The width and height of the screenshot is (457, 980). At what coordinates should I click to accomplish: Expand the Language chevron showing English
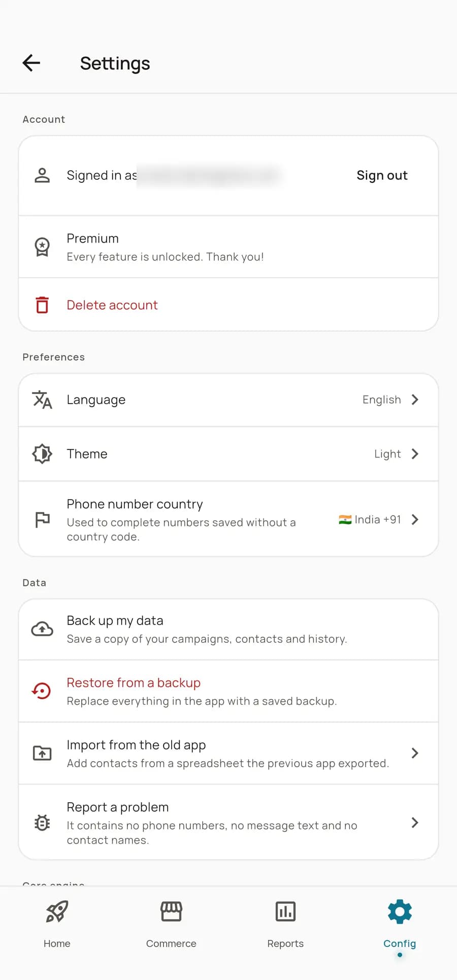(415, 400)
